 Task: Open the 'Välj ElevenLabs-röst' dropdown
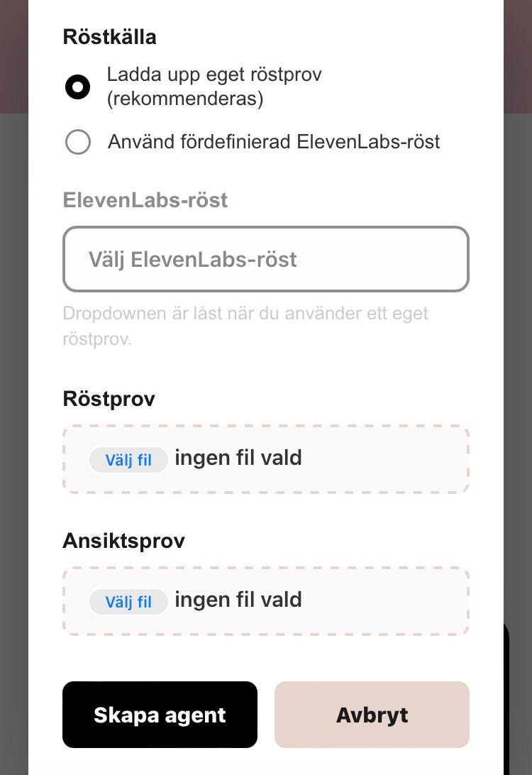(265, 259)
